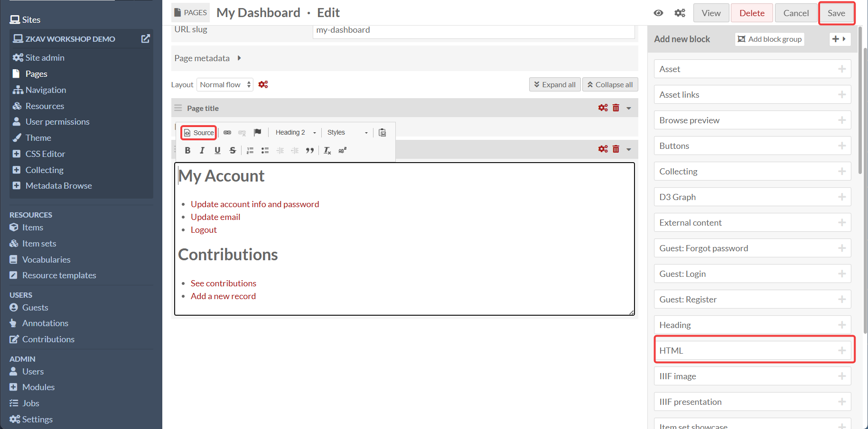Screen dimensions: 868x429
Task: Click the View button
Action: [711, 13]
